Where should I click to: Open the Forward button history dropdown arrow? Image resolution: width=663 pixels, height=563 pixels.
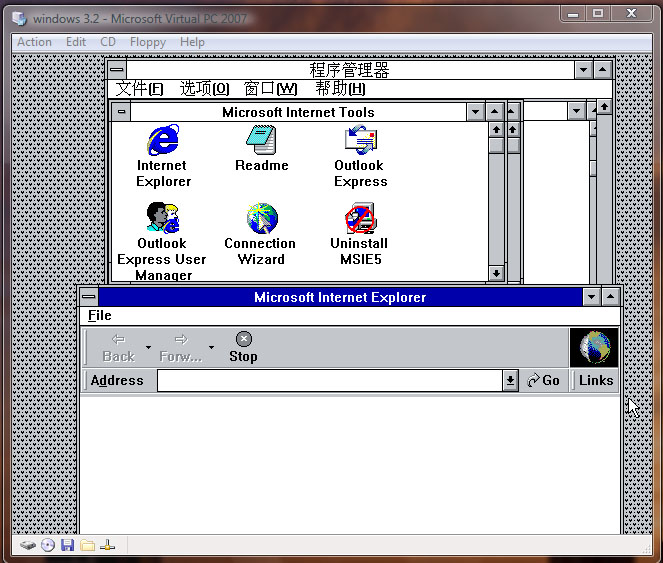211,348
